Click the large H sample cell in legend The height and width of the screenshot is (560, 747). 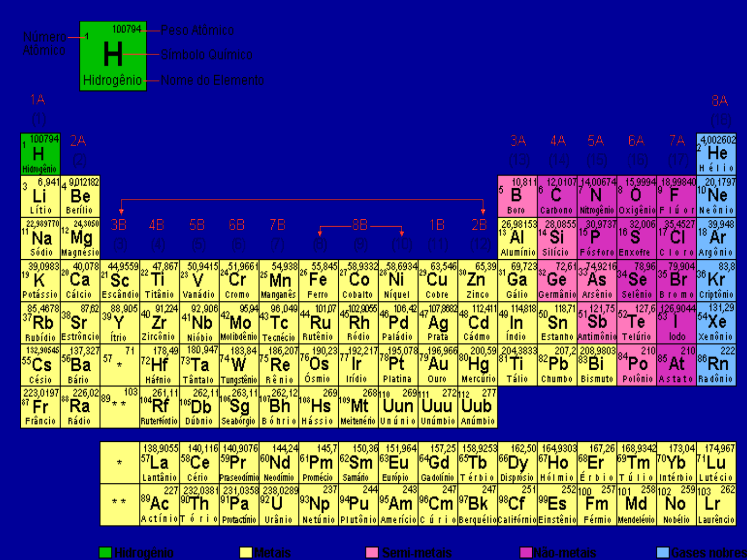point(113,56)
